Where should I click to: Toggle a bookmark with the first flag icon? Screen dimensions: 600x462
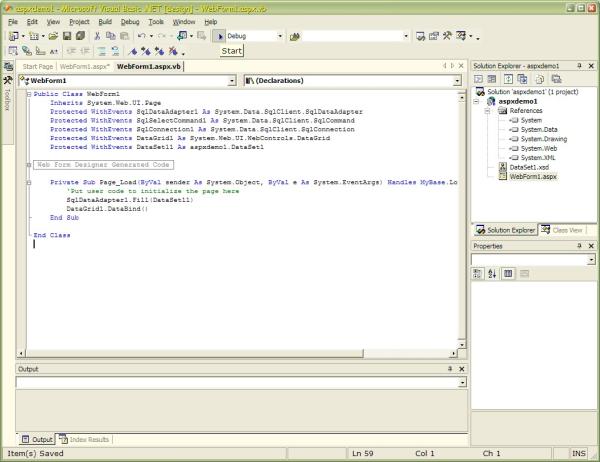(x=133, y=51)
